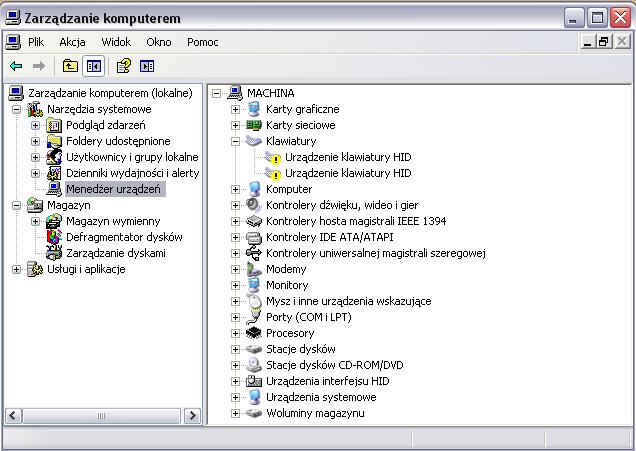636x451 pixels.
Task: Click the Urządzenia interfejsu HID icon
Action: (254, 381)
